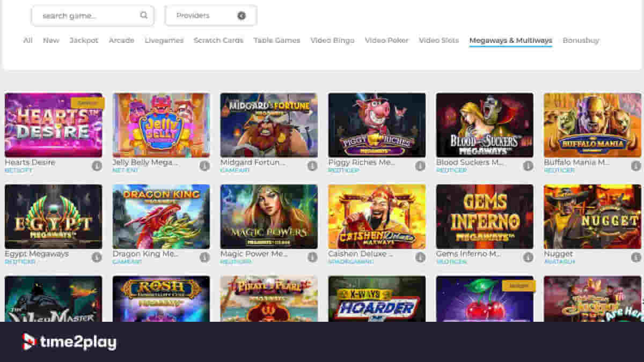Viewport: 644px width, 362px height.
Task: Clear the Providers filter with the x icon
Action: point(241,16)
